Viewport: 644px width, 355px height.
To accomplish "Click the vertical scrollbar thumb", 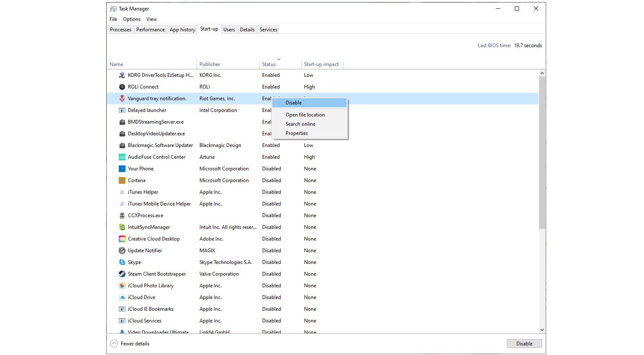I will tap(542, 153).
